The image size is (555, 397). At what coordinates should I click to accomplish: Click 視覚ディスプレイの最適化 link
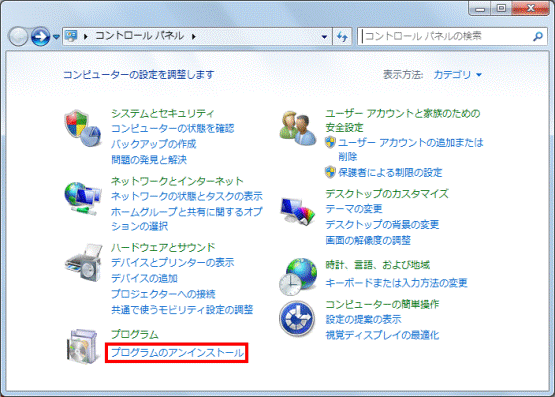[382, 335]
